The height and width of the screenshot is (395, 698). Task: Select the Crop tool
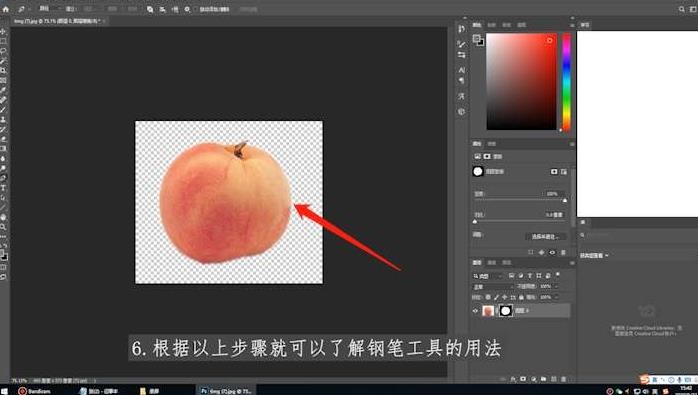point(4,70)
